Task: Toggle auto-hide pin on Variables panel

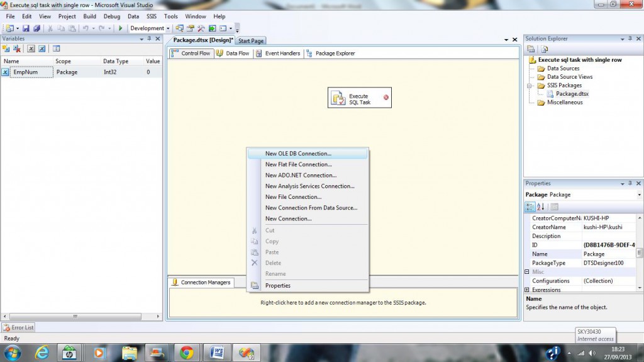Action: pyautogui.click(x=149, y=38)
